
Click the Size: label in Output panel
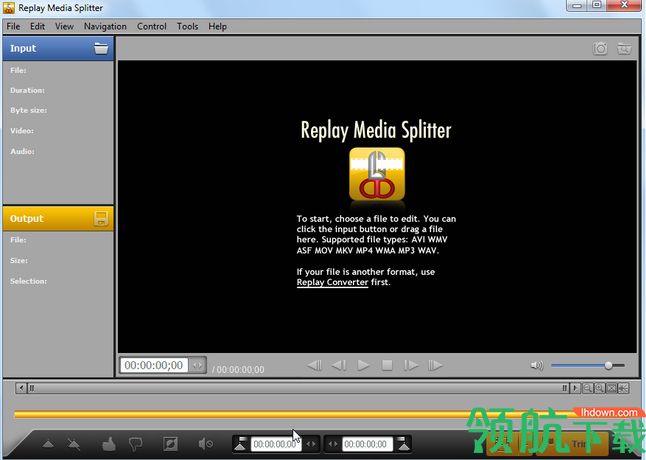[x=19, y=261]
